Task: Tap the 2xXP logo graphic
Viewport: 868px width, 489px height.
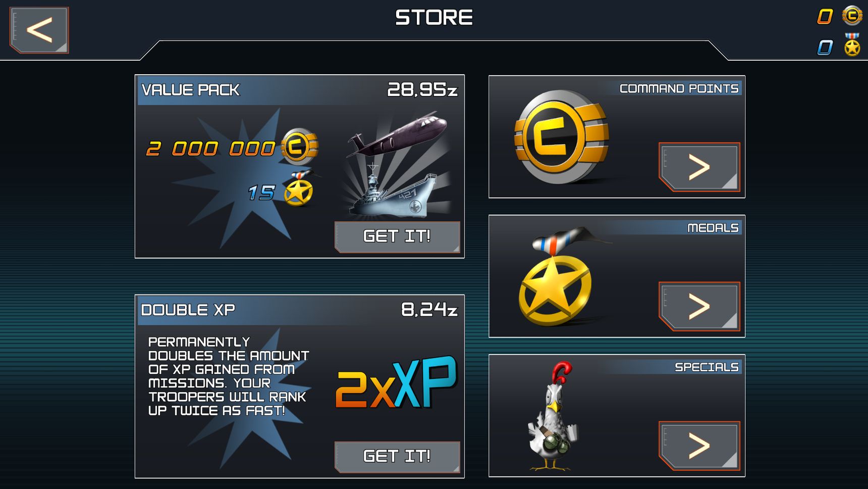Action: [x=396, y=383]
